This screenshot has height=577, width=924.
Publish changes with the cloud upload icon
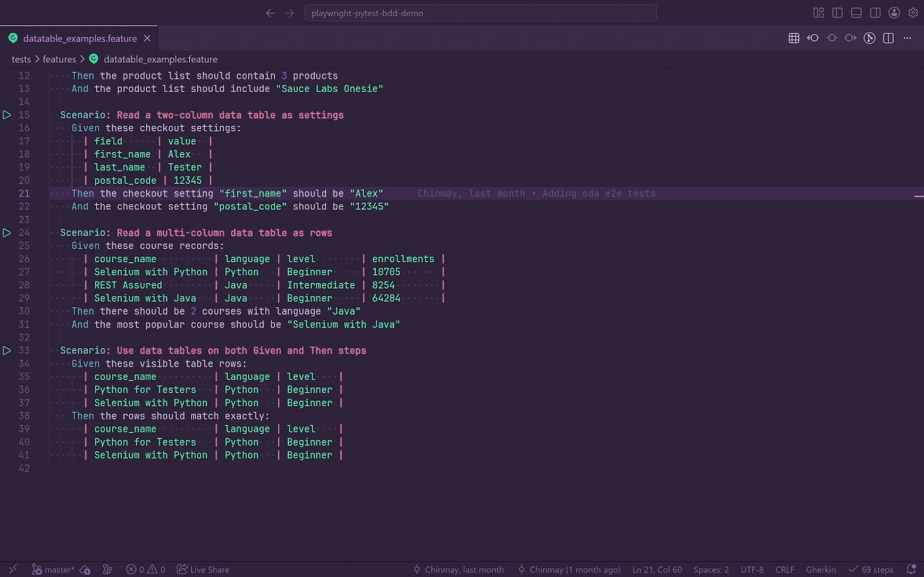coord(85,569)
